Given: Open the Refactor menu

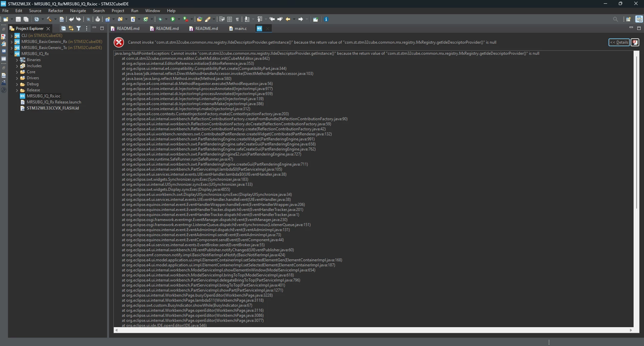Looking at the screenshot, I should [x=56, y=11].
